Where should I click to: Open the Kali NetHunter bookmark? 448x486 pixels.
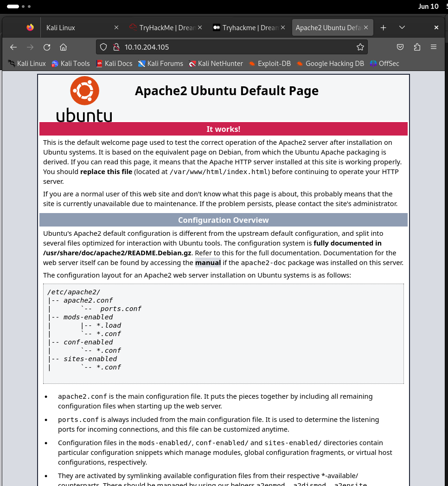[x=216, y=64]
